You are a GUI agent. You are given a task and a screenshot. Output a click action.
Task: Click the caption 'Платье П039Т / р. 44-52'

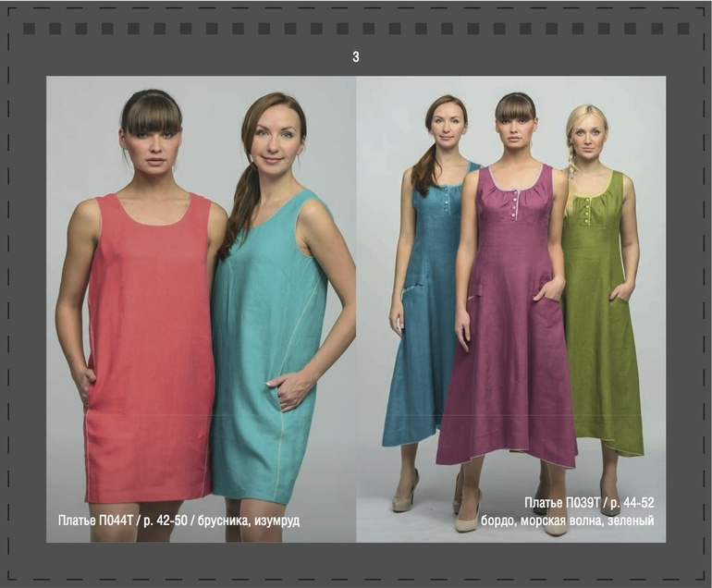tap(589, 503)
